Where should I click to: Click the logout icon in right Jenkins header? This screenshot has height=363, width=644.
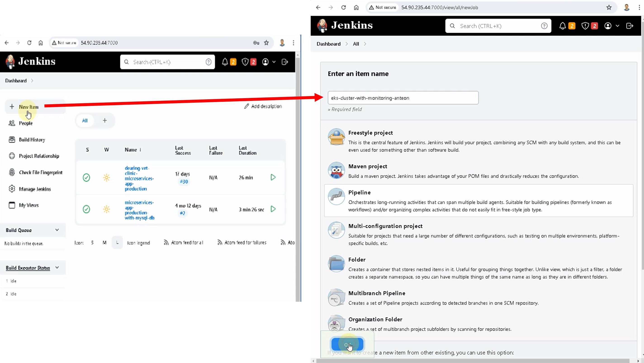pos(630,26)
